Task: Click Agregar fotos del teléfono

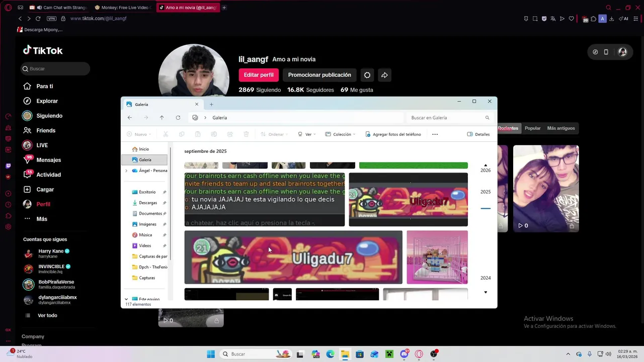Action: [393, 134]
